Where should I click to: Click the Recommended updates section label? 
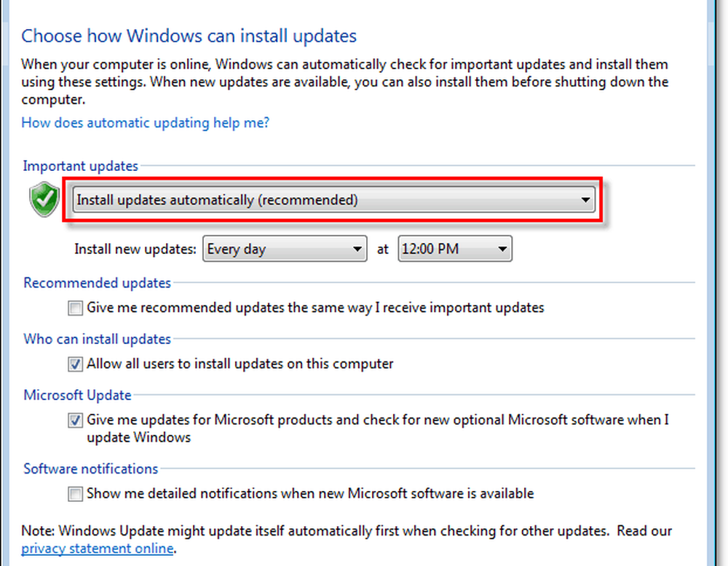[x=97, y=283]
